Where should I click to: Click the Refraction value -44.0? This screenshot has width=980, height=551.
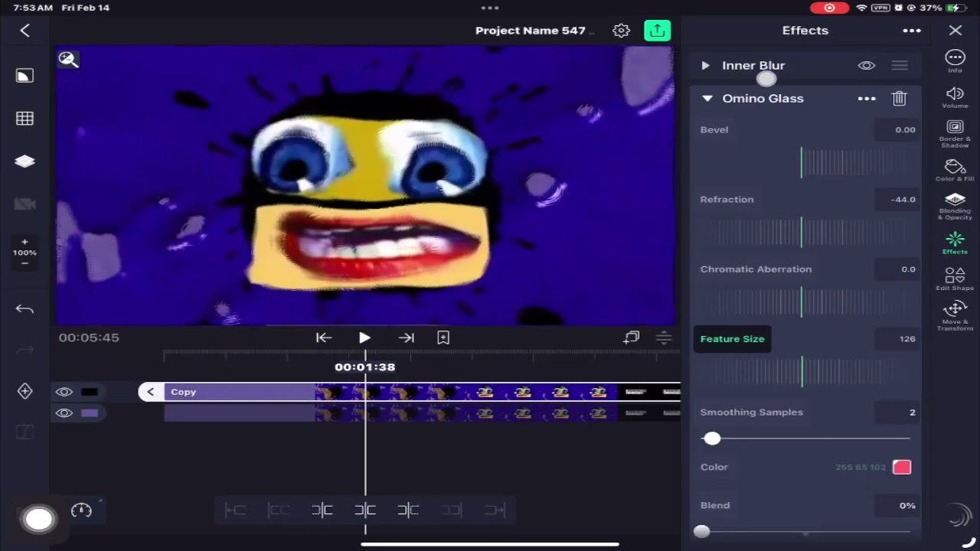click(897, 200)
